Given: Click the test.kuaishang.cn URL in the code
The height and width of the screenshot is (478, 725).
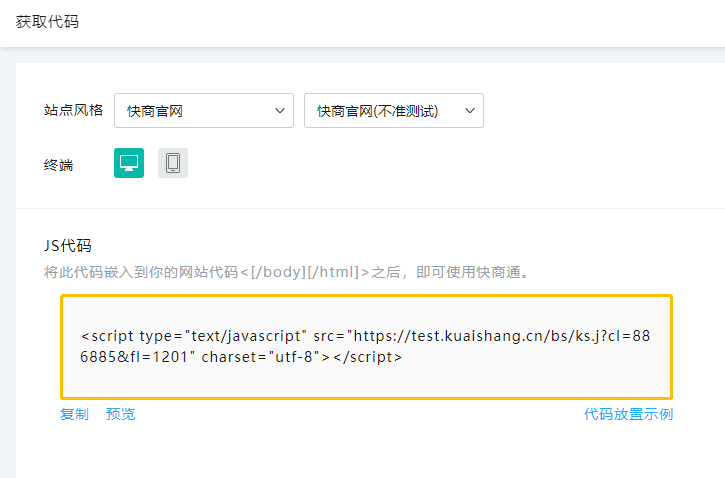Looking at the screenshot, I should (462, 336).
